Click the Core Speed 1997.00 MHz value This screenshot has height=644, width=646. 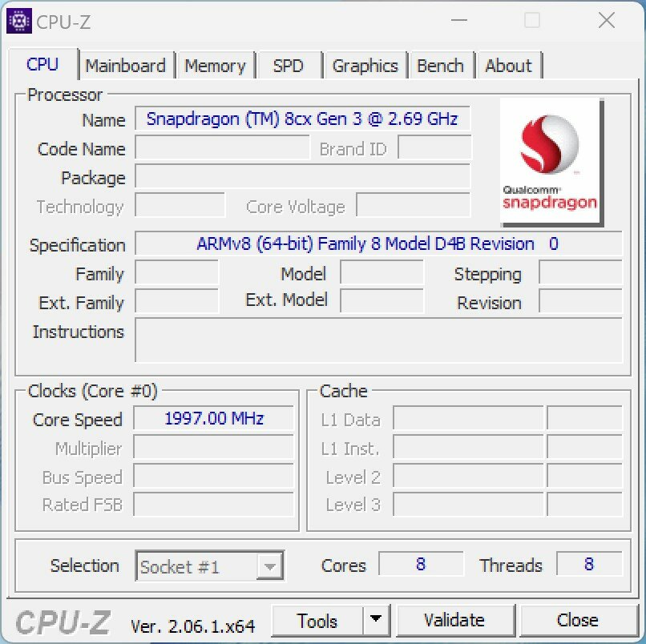point(213,418)
